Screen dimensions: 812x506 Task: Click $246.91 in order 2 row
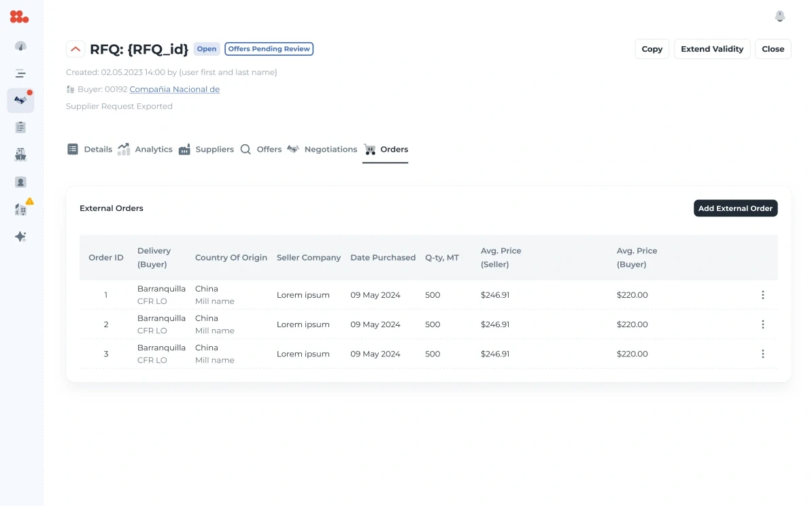(x=494, y=324)
